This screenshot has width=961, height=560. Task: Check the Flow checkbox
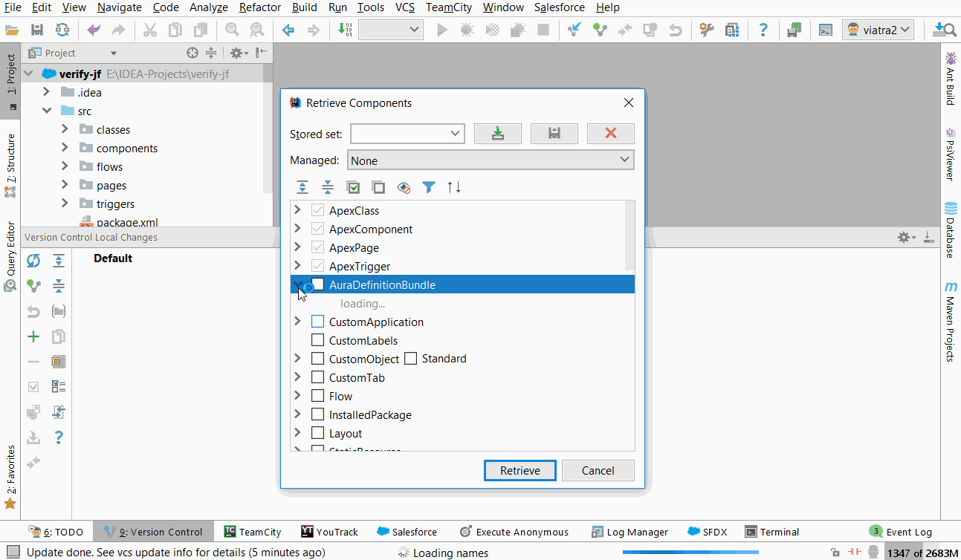317,396
